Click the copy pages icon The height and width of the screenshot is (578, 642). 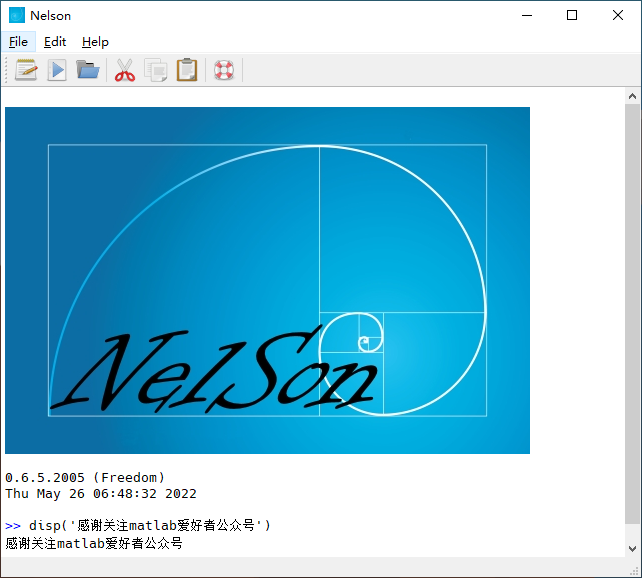click(x=156, y=70)
